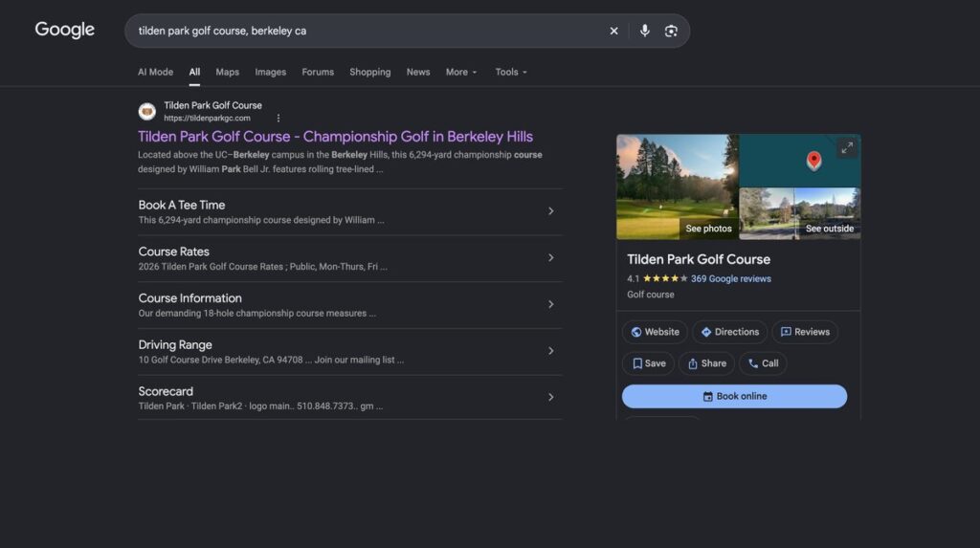Click the star rating icons

pyautogui.click(x=665, y=278)
